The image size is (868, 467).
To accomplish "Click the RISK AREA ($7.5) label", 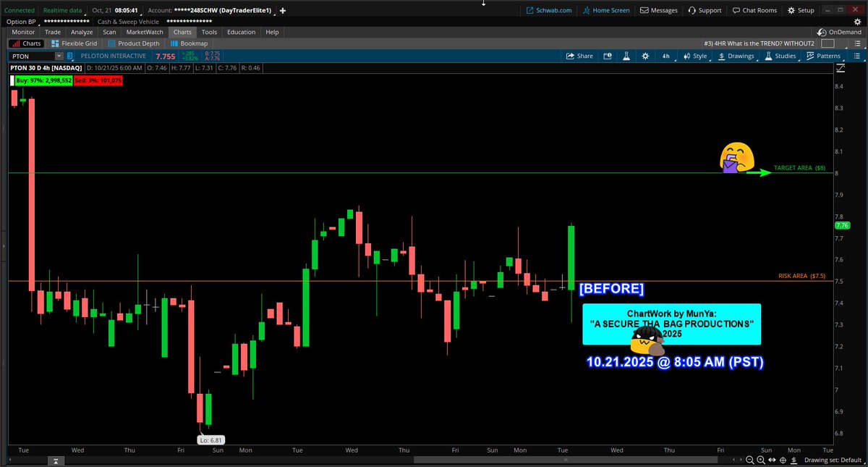I will point(801,276).
